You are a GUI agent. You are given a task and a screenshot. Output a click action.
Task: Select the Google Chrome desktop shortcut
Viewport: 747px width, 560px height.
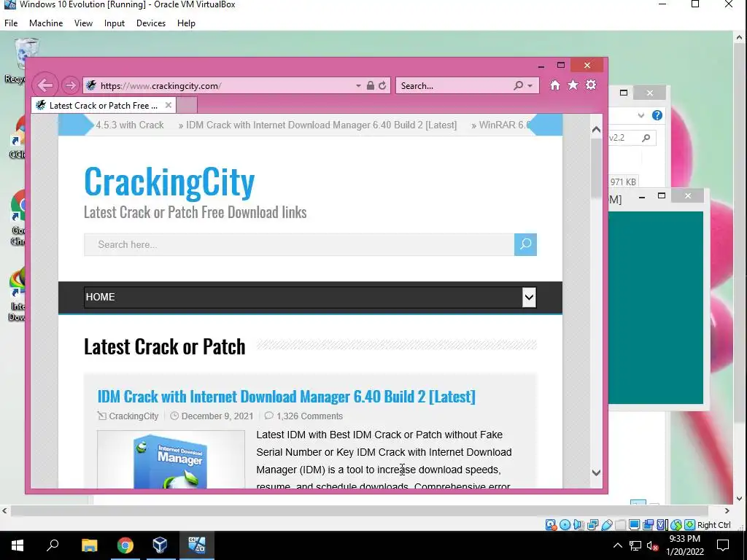point(18,217)
